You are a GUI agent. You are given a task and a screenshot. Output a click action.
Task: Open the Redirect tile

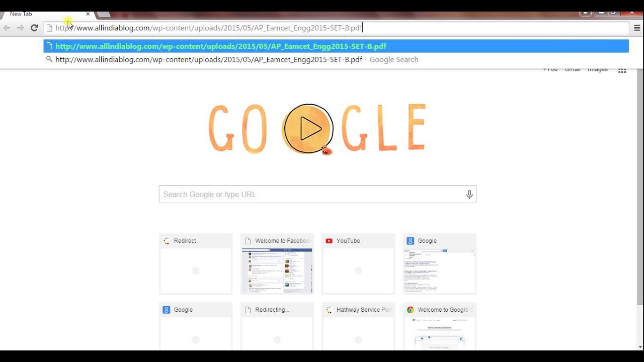click(196, 264)
